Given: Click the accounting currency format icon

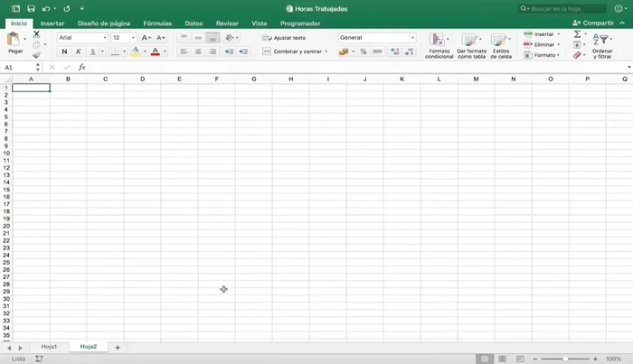Looking at the screenshot, I should click(x=344, y=51).
